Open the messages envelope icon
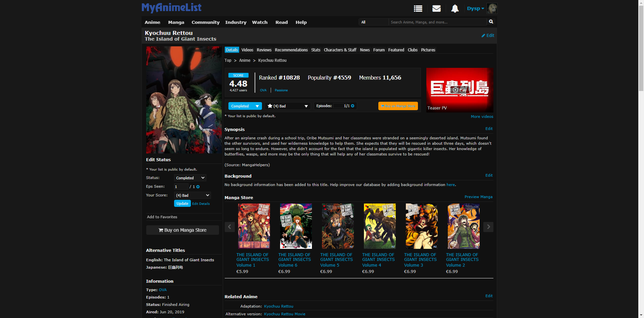Screen dimensions: 644x318 436,9
